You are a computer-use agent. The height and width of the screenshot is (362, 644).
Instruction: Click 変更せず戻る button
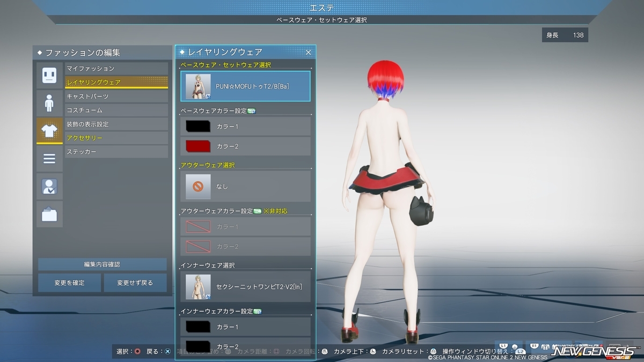coord(135,283)
